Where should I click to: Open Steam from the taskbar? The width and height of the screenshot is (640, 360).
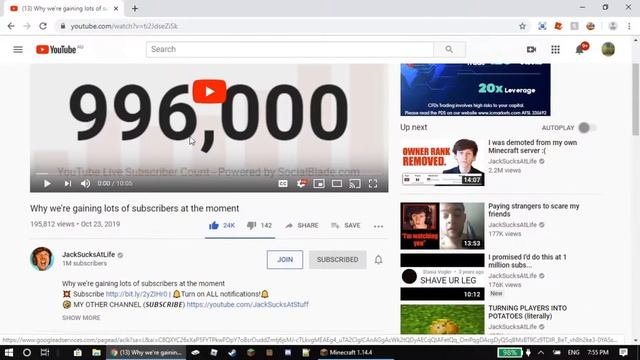coord(232,352)
